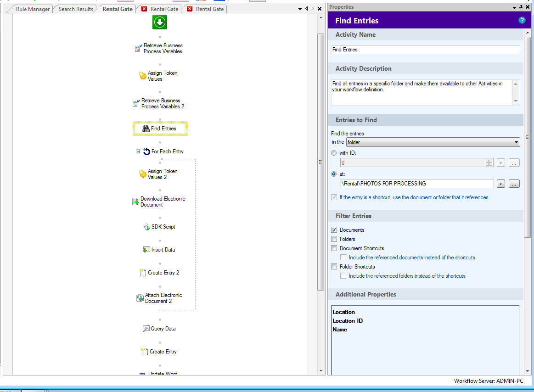Select Retrieve Business Process Variables activity icon
The height and width of the screenshot is (392, 534).
[x=138, y=48]
